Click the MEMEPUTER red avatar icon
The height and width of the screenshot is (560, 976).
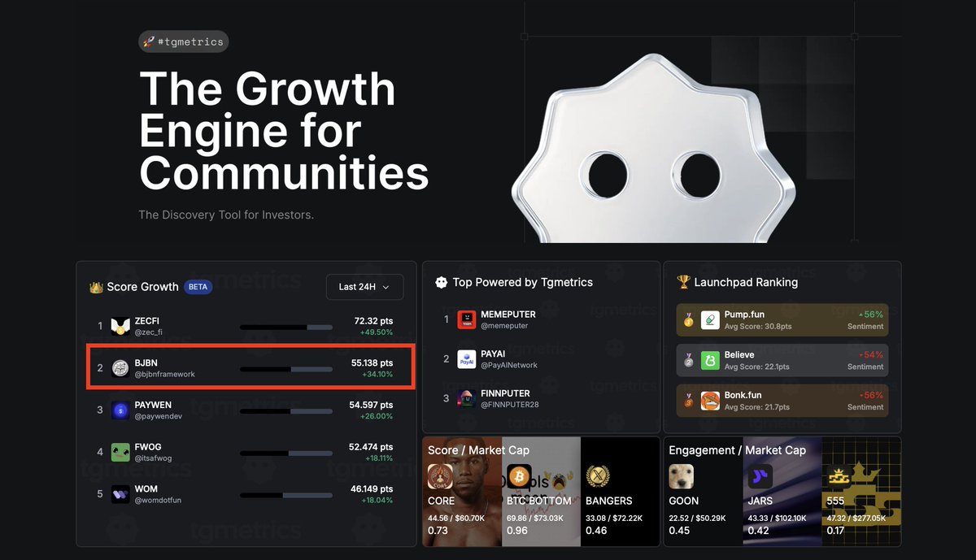click(x=466, y=319)
